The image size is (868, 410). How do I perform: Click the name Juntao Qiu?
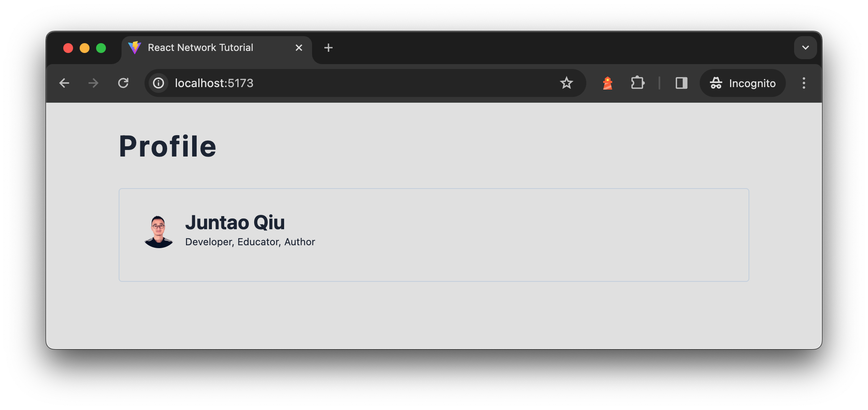[x=235, y=222]
